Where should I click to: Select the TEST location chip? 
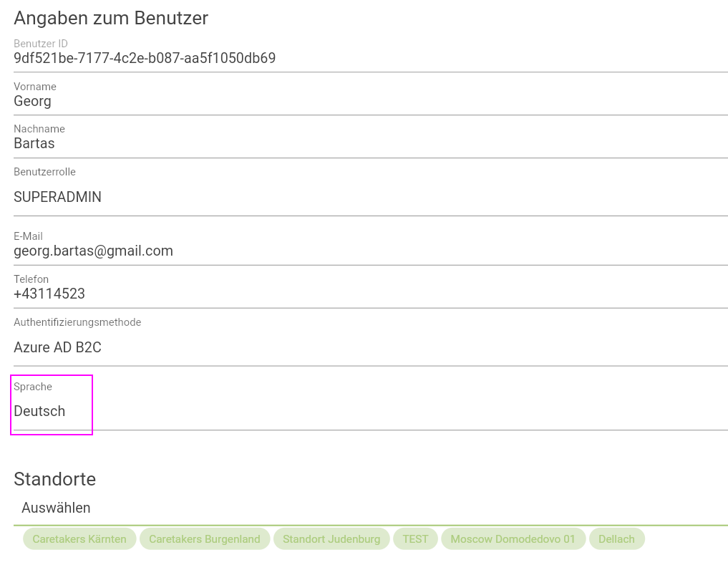click(415, 539)
